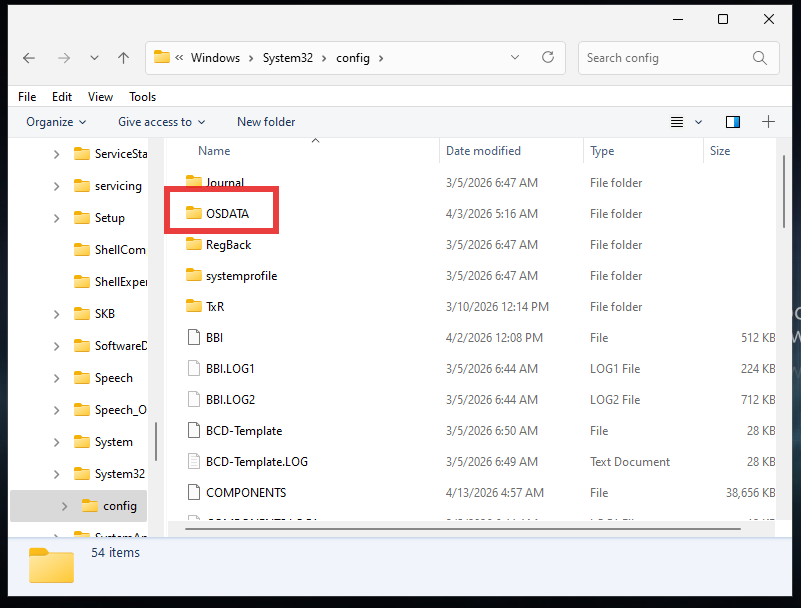Expand the Setup tree folder
This screenshot has height=608, width=801.
click(57, 219)
